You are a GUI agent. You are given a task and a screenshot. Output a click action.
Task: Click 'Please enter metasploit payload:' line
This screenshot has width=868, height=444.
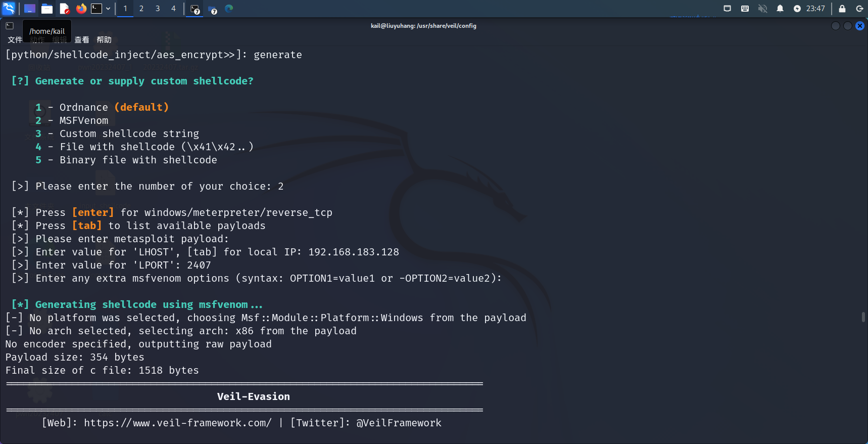120,239
